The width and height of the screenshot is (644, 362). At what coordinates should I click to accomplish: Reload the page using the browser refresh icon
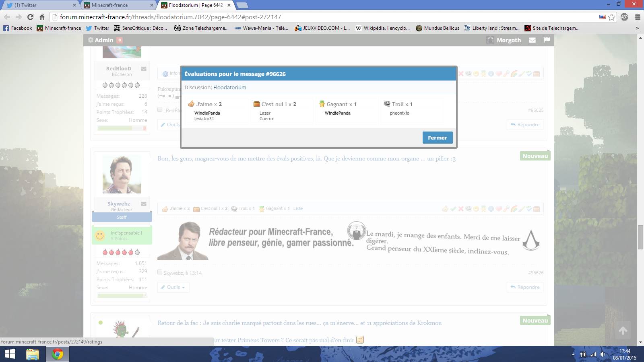30,17
